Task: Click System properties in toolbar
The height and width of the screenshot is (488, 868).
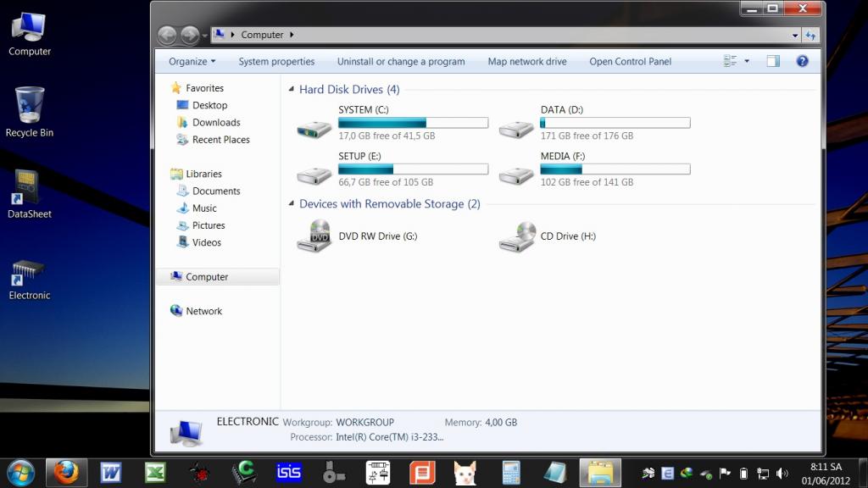Action: (x=276, y=61)
